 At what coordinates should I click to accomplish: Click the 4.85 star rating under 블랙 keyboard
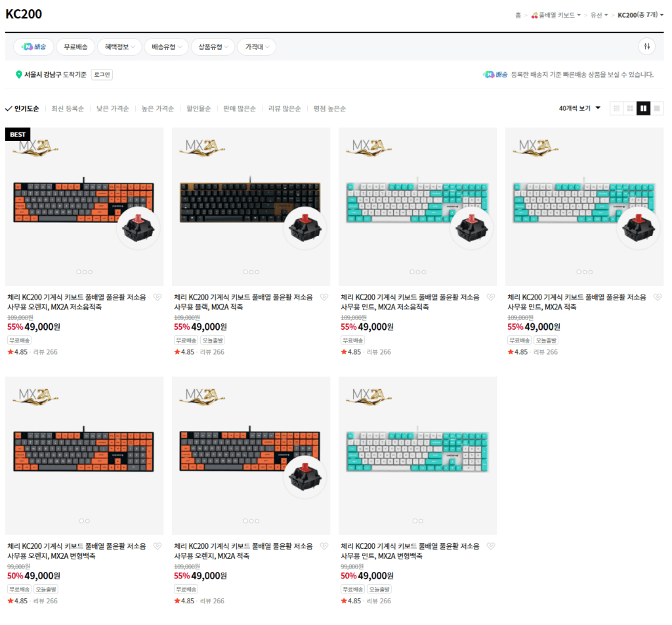184,352
